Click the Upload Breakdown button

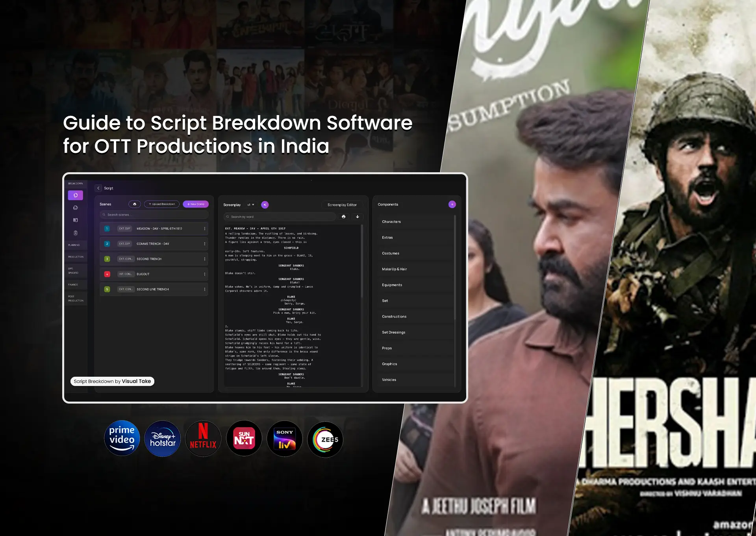162,204
